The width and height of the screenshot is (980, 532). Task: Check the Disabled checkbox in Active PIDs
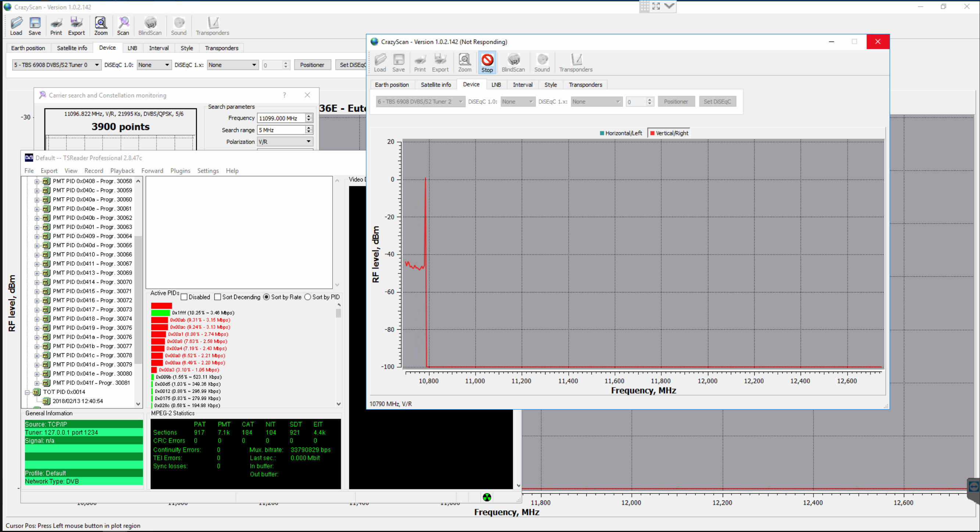coord(184,297)
